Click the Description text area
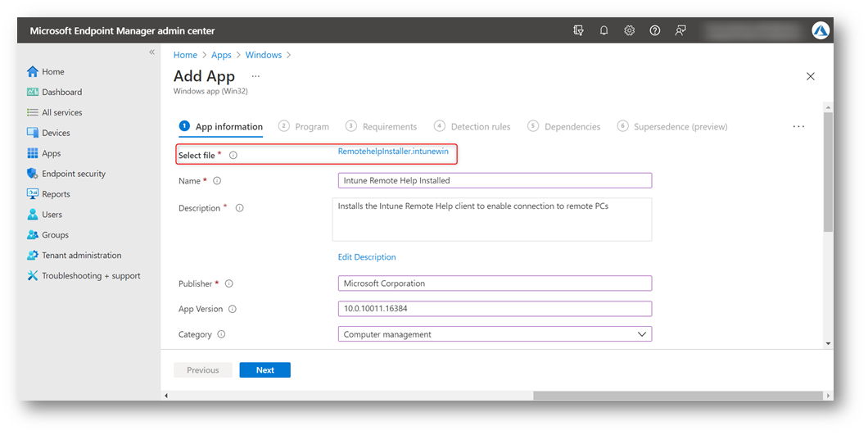The image size is (868, 435). pyautogui.click(x=491, y=220)
